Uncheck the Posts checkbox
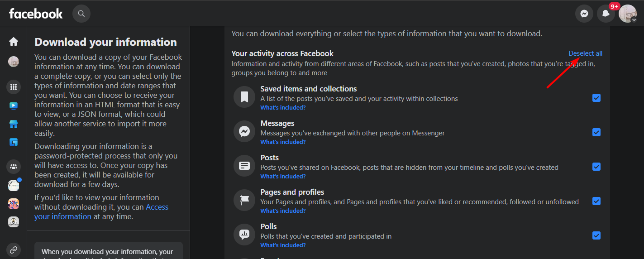 point(596,167)
